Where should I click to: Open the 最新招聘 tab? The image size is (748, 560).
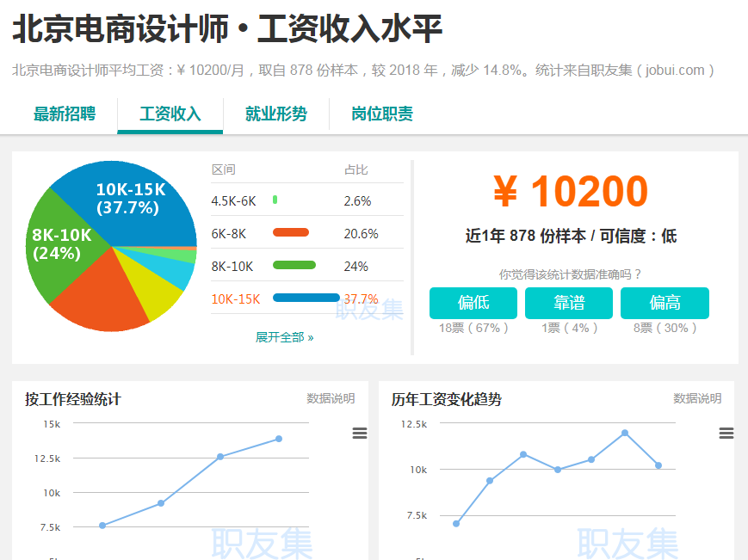tap(65, 114)
